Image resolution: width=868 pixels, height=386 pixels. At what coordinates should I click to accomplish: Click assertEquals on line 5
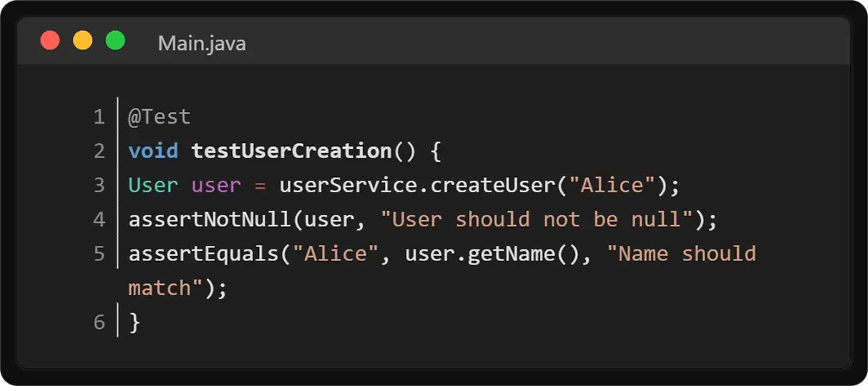[203, 254]
